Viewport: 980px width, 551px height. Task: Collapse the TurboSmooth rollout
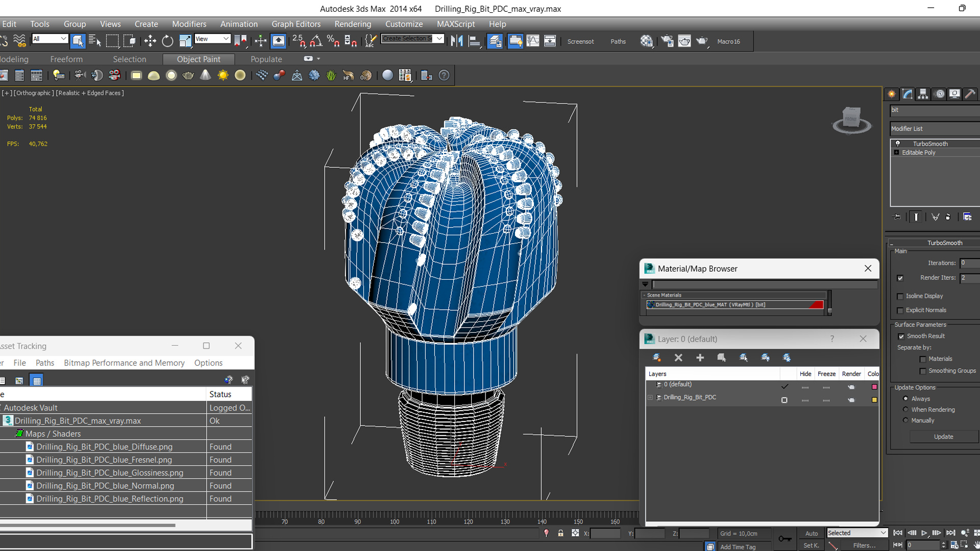coord(891,243)
